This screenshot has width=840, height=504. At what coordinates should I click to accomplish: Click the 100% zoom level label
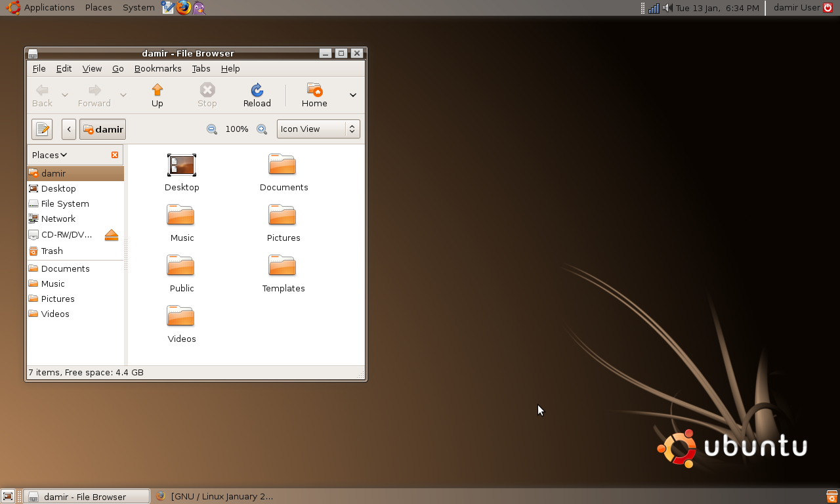(237, 129)
